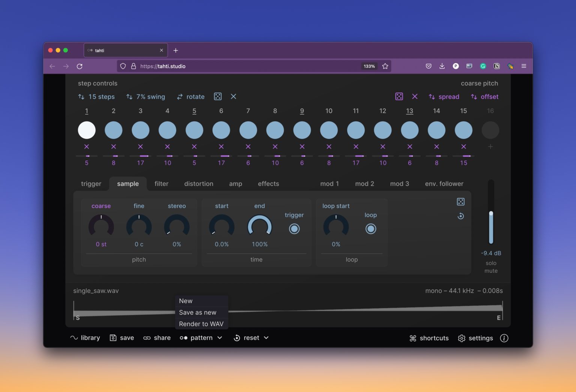Select Render to WAV from the menu
This screenshot has width=576, height=392.
tap(201, 324)
